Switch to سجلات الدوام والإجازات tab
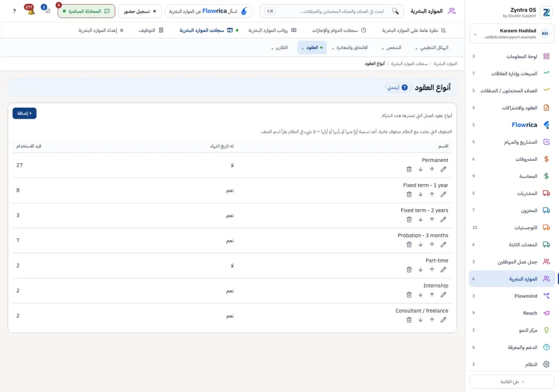Viewport: 559px width, 392px height. pos(339,30)
